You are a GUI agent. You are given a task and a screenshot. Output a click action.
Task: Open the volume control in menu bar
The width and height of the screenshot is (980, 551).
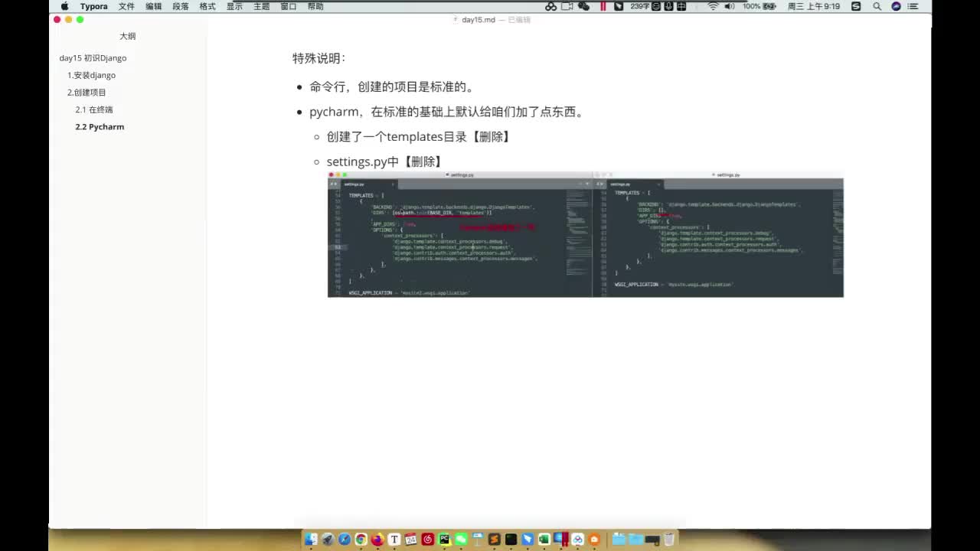coord(730,6)
